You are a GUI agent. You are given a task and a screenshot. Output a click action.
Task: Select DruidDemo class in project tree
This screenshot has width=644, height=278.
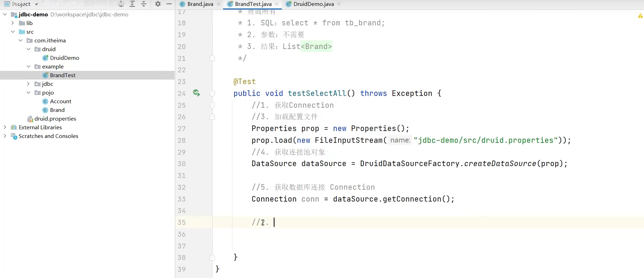pyautogui.click(x=64, y=58)
